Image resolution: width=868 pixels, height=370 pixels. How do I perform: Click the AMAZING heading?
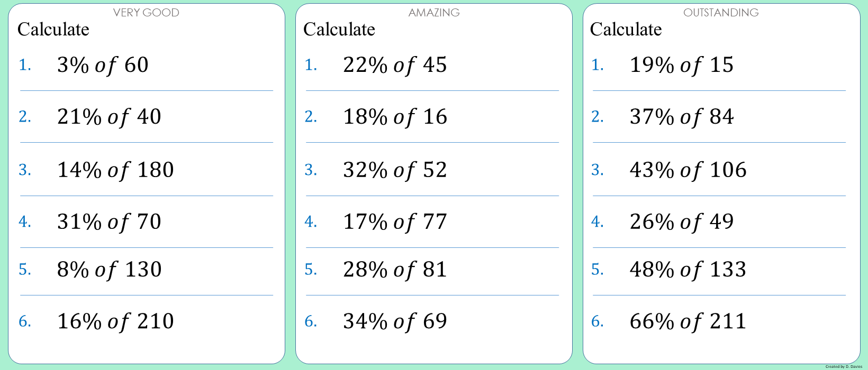(x=434, y=13)
